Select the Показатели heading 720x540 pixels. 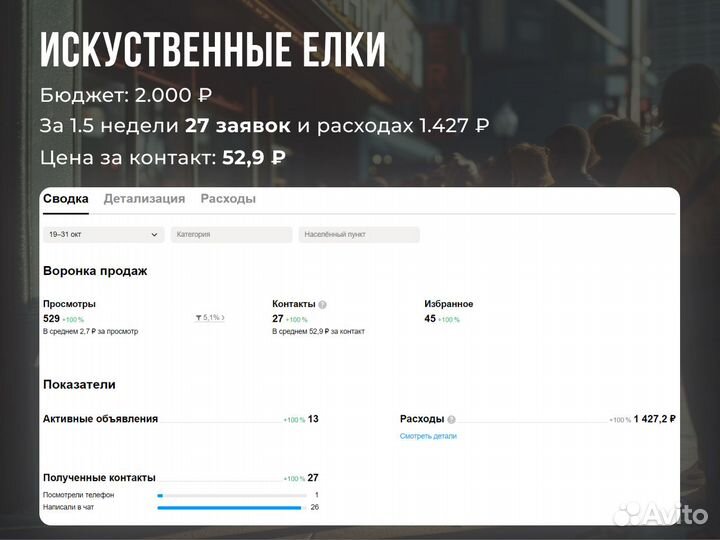[79, 384]
